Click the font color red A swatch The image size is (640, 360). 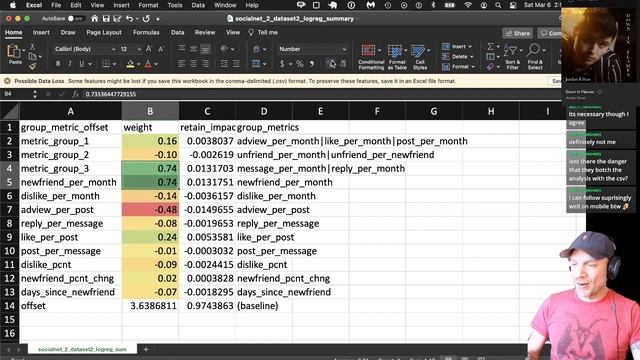coord(148,64)
